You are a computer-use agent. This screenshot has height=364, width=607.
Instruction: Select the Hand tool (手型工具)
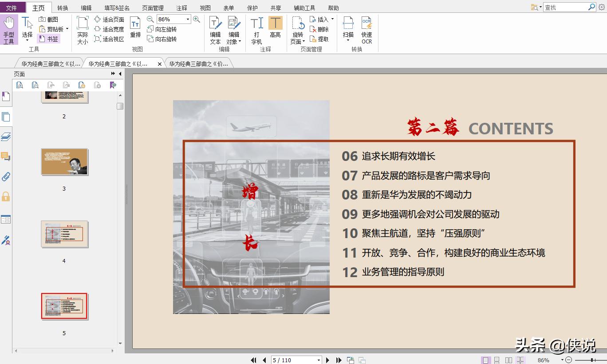coord(9,30)
